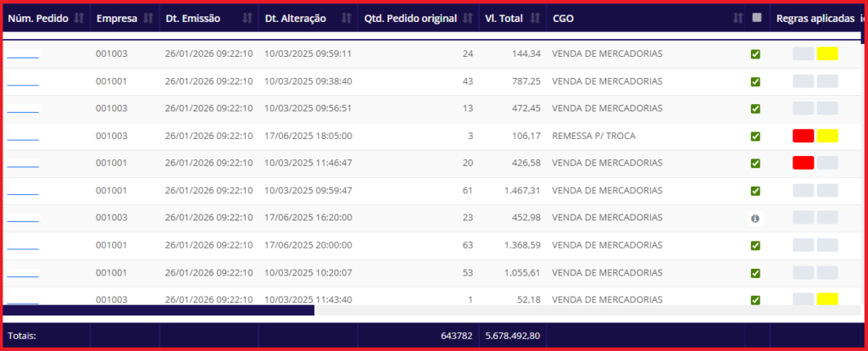Screen dimensions: 868x351
Task: Click sort arrows in Empresa column
Action: [148, 18]
